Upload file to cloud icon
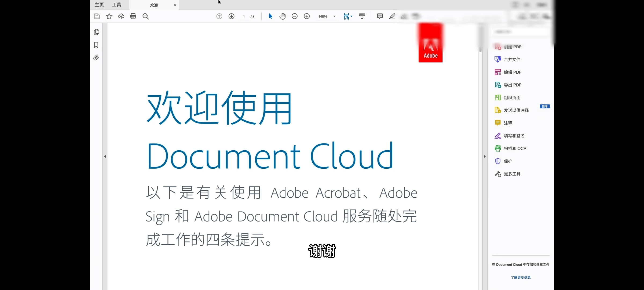The image size is (644, 290). 121,16
